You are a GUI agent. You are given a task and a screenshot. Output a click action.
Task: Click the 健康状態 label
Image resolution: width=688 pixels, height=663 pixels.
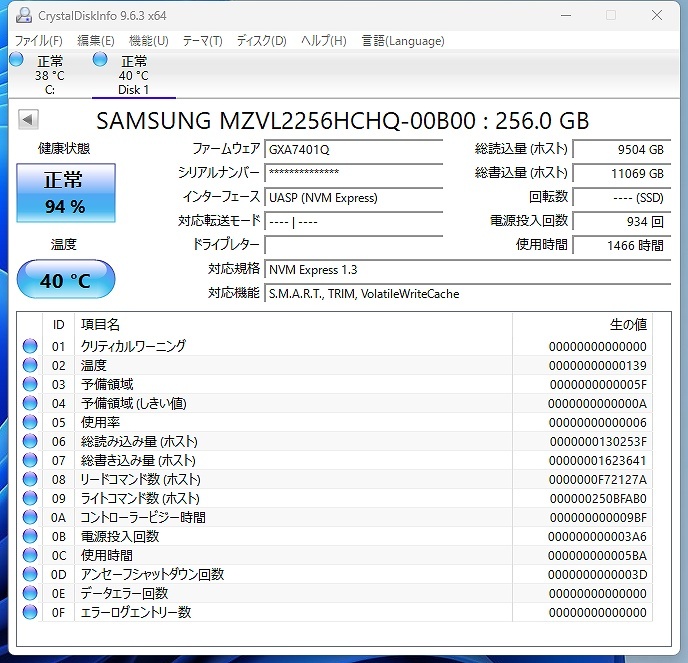[64, 148]
